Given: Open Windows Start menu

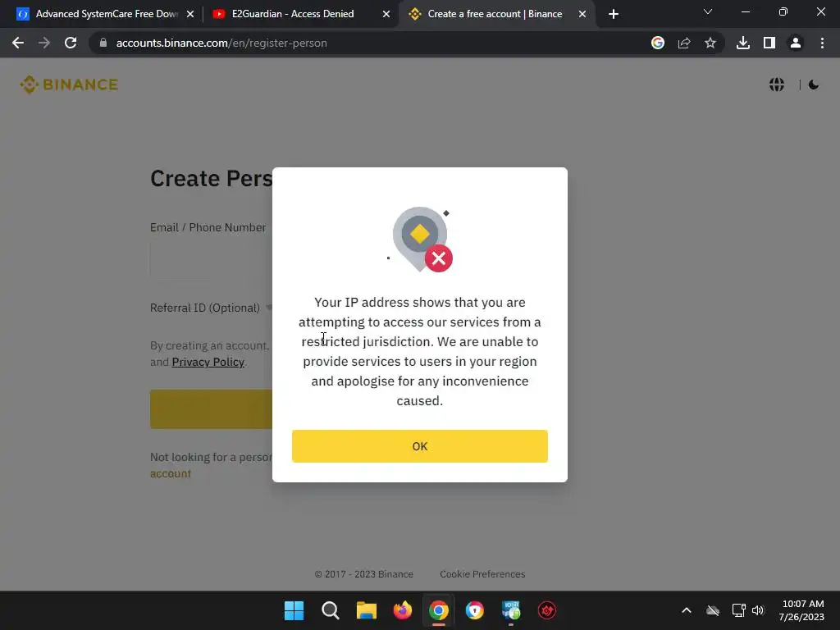Looking at the screenshot, I should coord(294,610).
